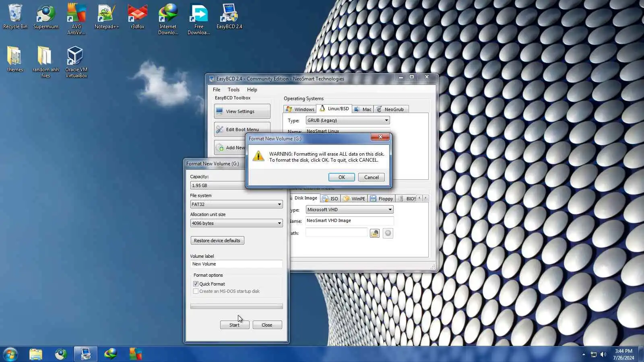Open the File system dropdown

[x=236, y=204]
